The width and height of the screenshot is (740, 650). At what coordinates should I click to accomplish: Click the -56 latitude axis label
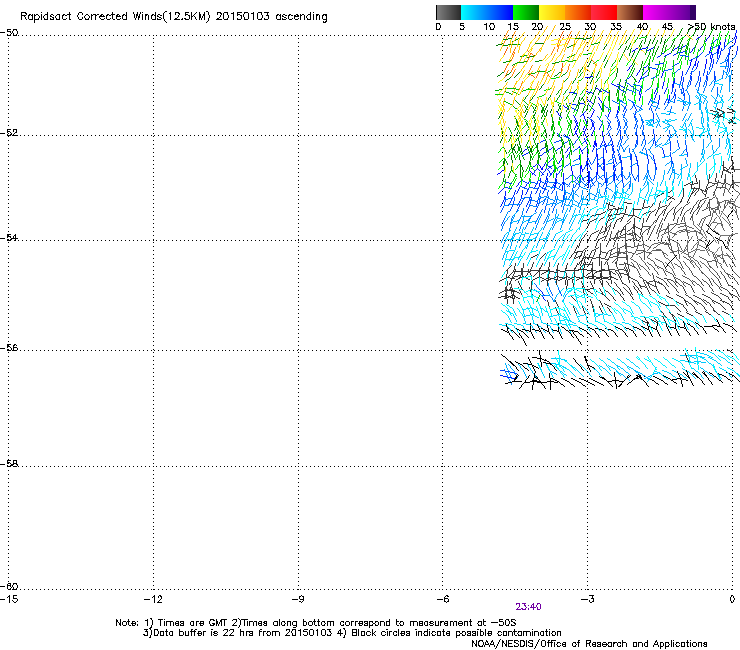click(x=9, y=348)
